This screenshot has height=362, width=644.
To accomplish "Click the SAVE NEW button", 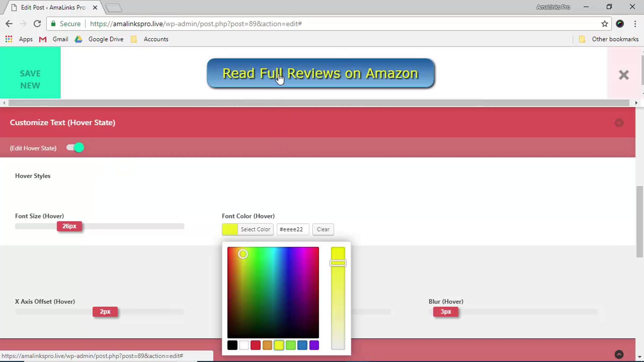I will (30, 79).
